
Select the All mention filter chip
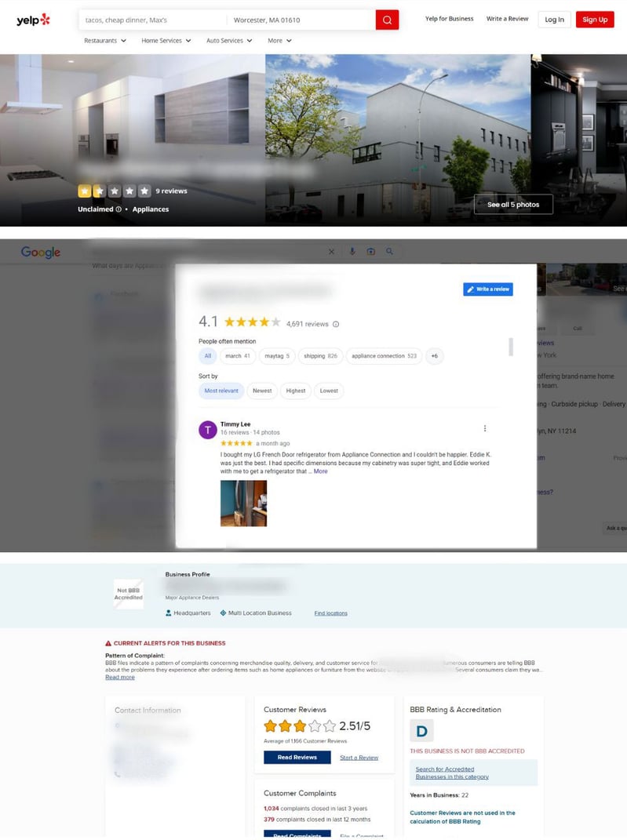208,356
